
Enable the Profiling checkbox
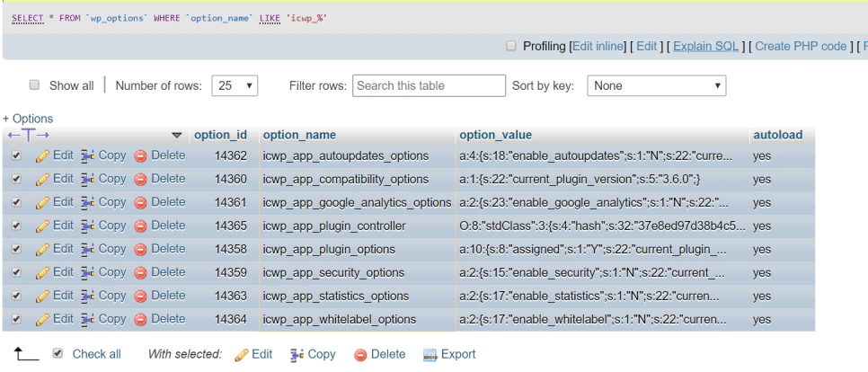pos(511,46)
